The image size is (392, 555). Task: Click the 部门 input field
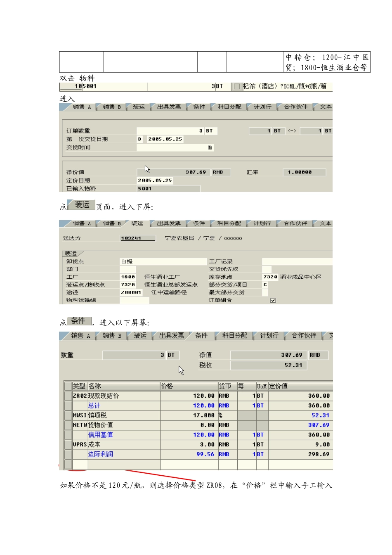coord(128,269)
